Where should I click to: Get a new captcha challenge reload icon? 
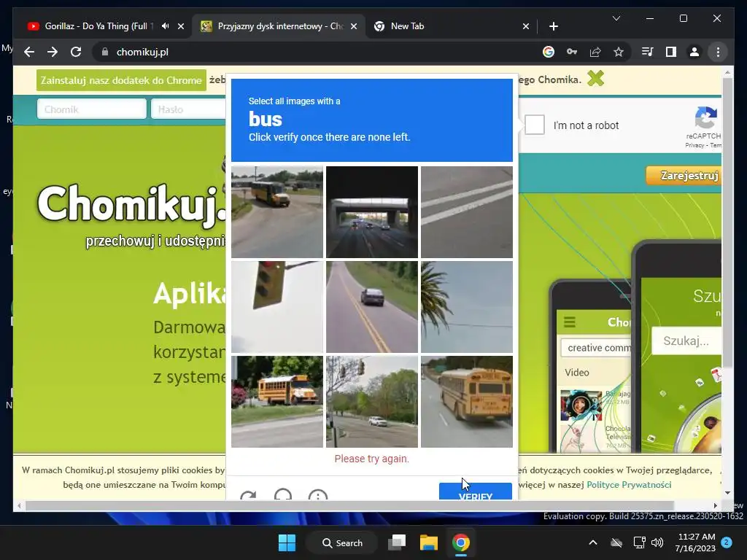pyautogui.click(x=248, y=495)
